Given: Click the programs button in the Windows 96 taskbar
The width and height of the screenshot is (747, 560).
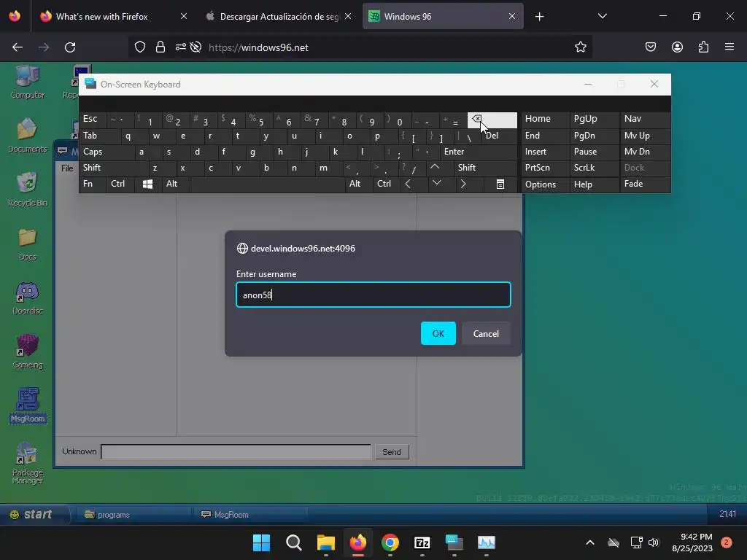Looking at the screenshot, I should click(x=133, y=515).
